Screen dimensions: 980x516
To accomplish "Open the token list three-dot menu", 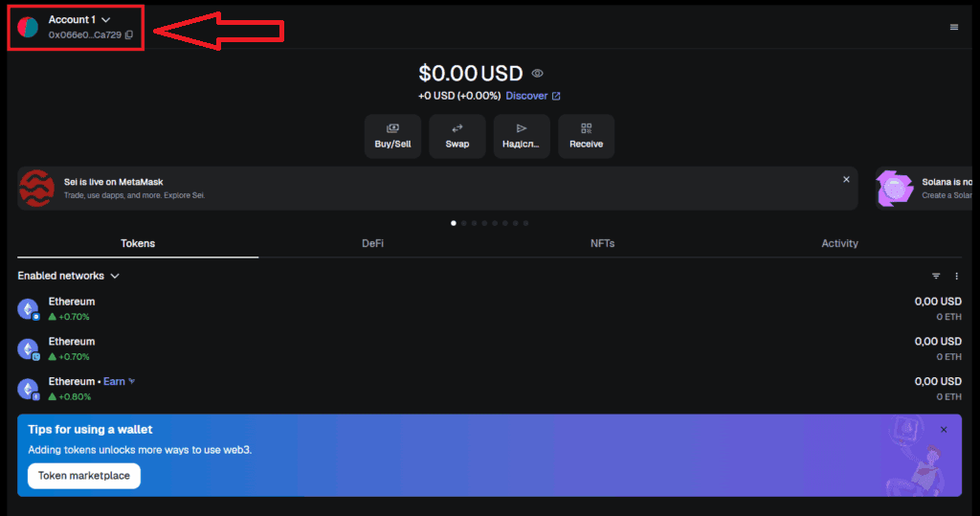I will (956, 276).
